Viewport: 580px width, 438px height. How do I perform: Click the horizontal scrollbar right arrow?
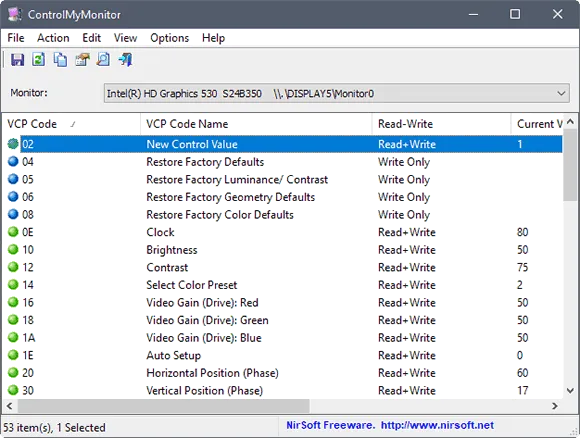(x=555, y=406)
